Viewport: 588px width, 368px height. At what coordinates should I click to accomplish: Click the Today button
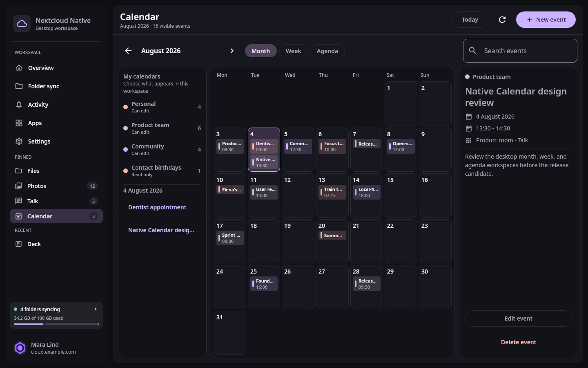tap(470, 20)
